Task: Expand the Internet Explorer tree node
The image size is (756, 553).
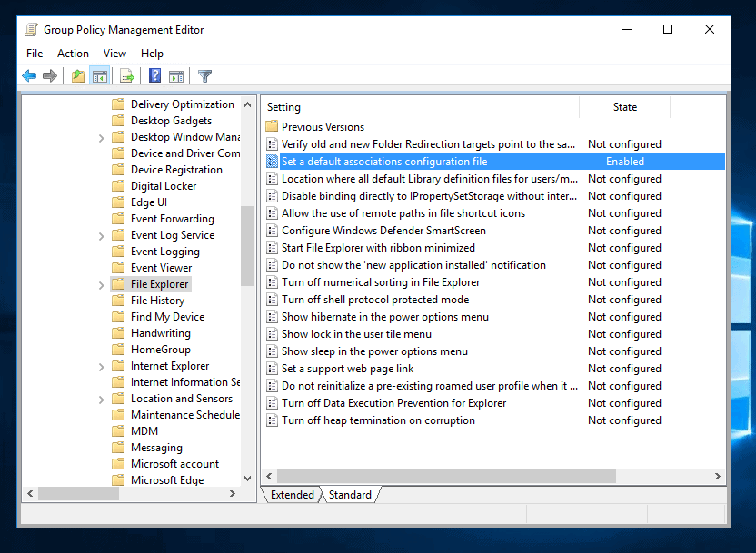Action: 101,367
